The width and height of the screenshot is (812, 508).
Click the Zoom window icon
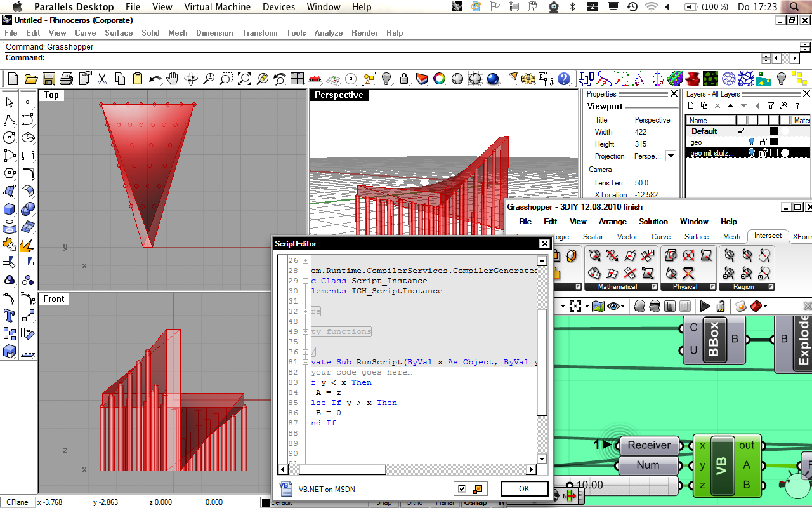tap(226, 79)
